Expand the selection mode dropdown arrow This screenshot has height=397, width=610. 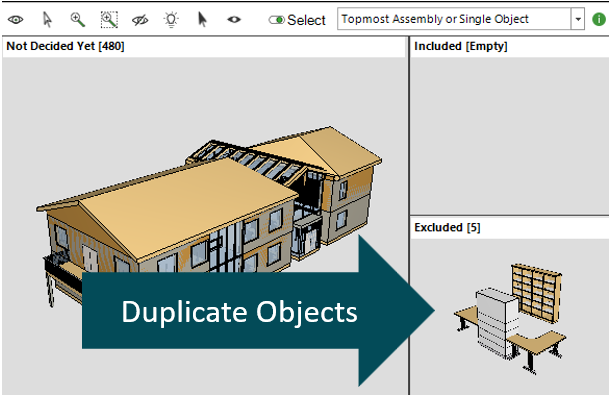[x=578, y=19]
